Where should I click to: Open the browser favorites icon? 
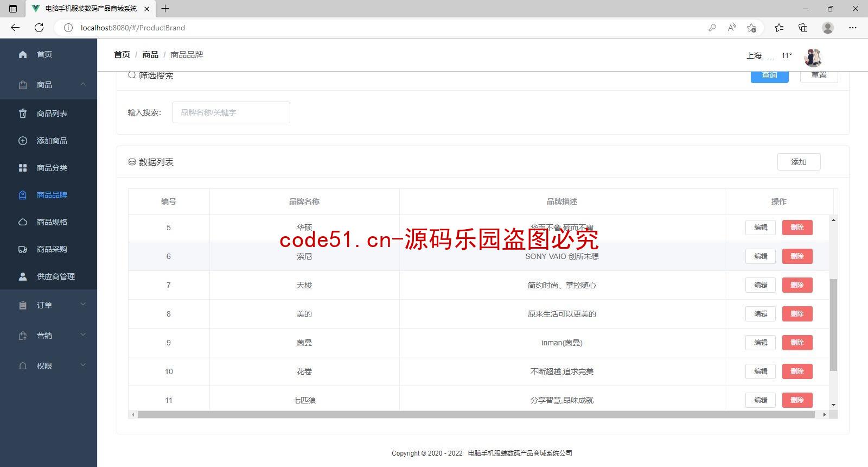pos(779,28)
